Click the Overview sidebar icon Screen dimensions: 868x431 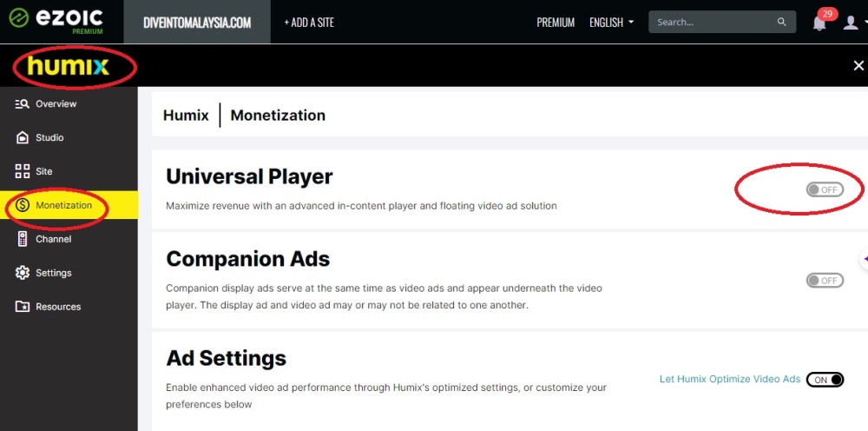point(23,104)
